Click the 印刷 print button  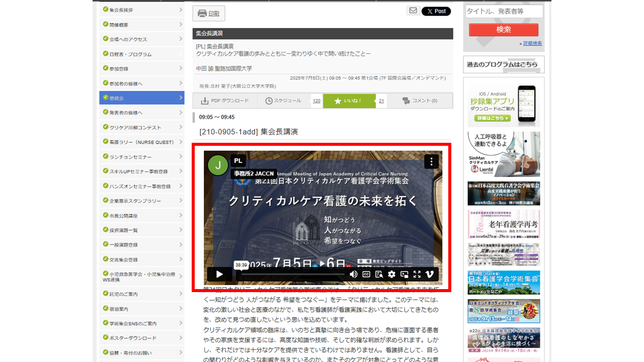click(209, 14)
